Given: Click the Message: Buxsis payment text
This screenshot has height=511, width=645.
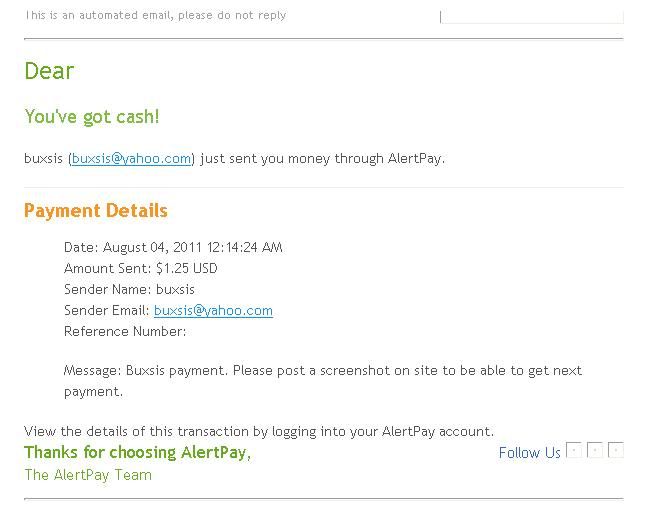Looking at the screenshot, I should (323, 381).
